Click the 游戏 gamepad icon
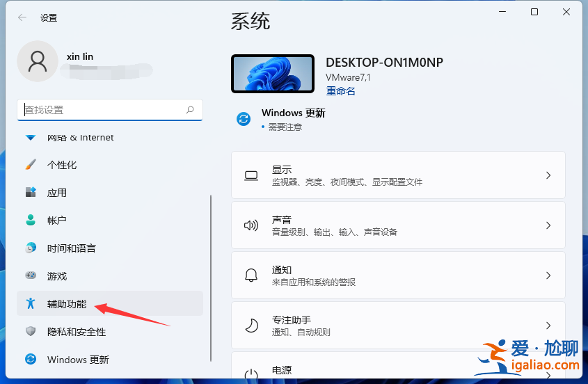 (x=31, y=275)
